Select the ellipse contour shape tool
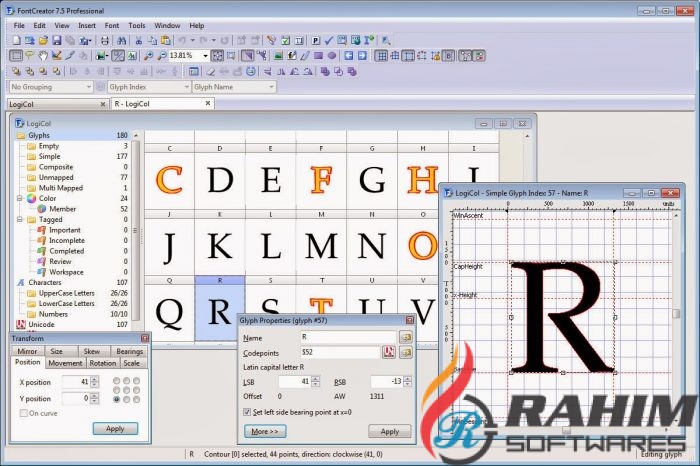This screenshot has height=466, width=700. tap(332, 56)
